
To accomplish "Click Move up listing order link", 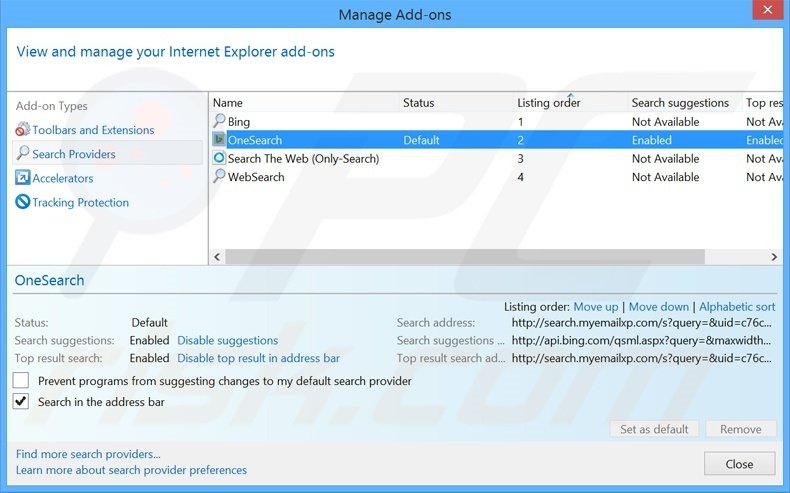I will click(596, 307).
